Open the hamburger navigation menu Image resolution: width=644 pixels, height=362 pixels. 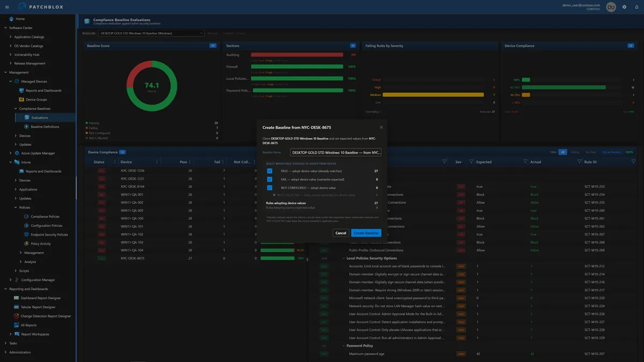(7, 7)
